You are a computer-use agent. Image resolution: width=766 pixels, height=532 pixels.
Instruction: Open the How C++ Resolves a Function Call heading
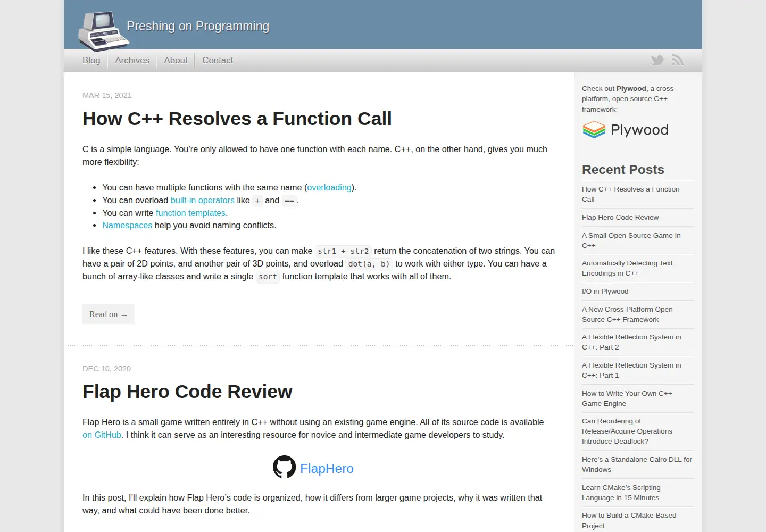[237, 119]
